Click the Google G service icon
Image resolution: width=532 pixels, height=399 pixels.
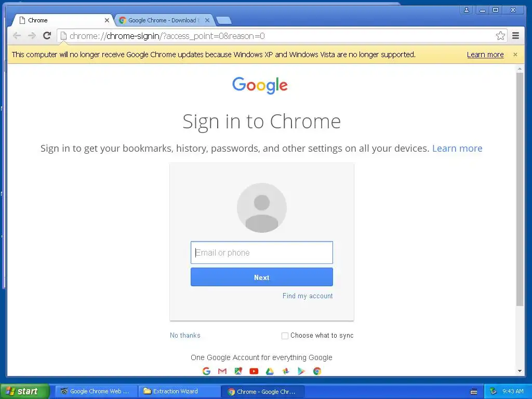206,371
